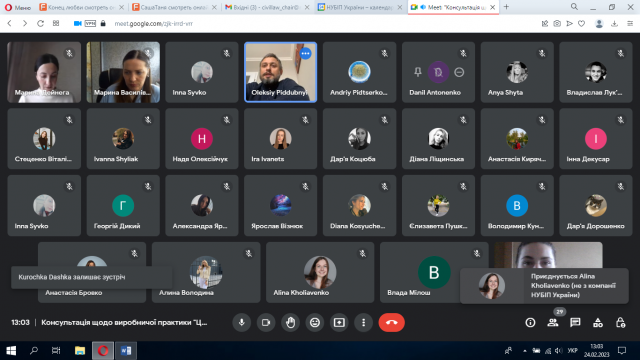Show hidden tray icons arrow

pyautogui.click(x=524, y=351)
